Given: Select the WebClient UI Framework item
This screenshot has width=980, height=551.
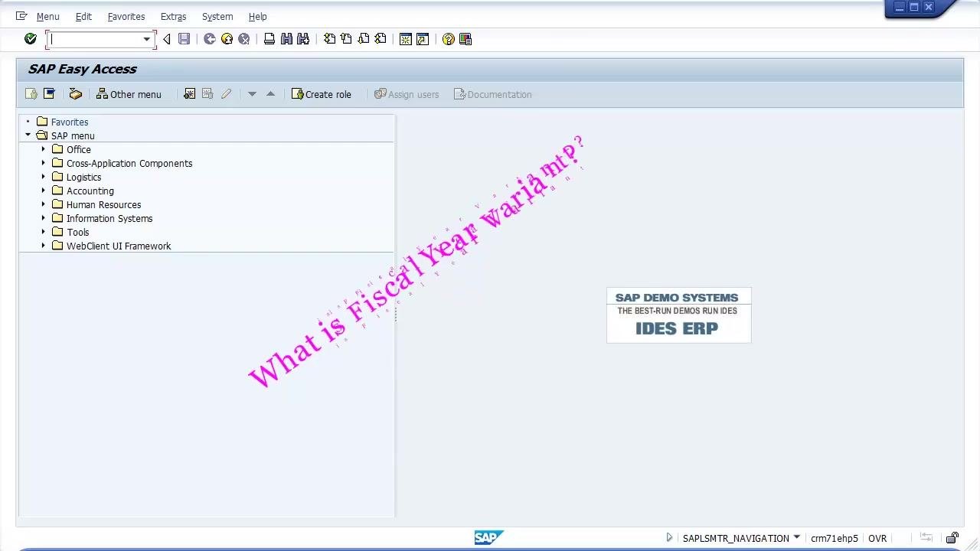Looking at the screenshot, I should [119, 246].
